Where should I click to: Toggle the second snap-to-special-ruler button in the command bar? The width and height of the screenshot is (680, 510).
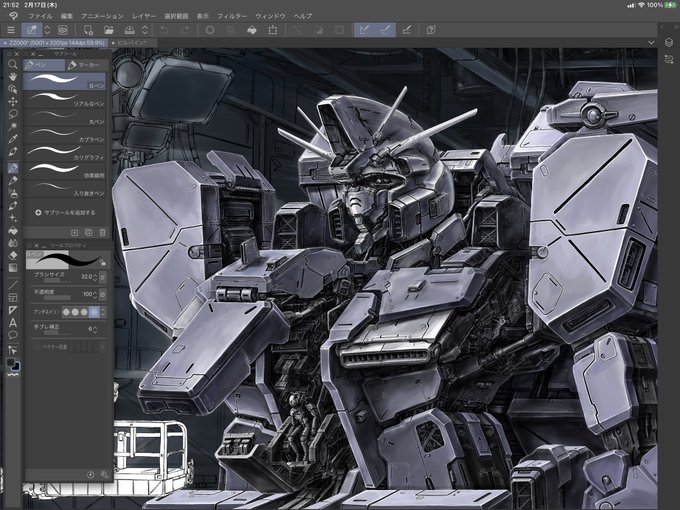pos(385,30)
